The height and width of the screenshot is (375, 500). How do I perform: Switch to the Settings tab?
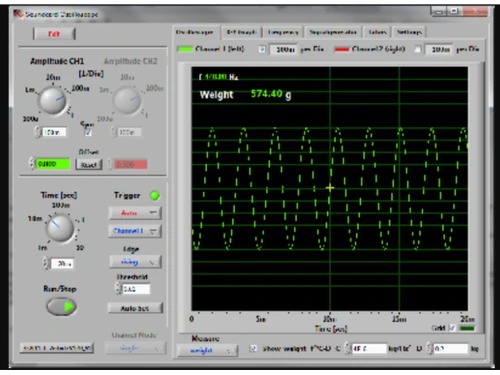[x=409, y=32]
